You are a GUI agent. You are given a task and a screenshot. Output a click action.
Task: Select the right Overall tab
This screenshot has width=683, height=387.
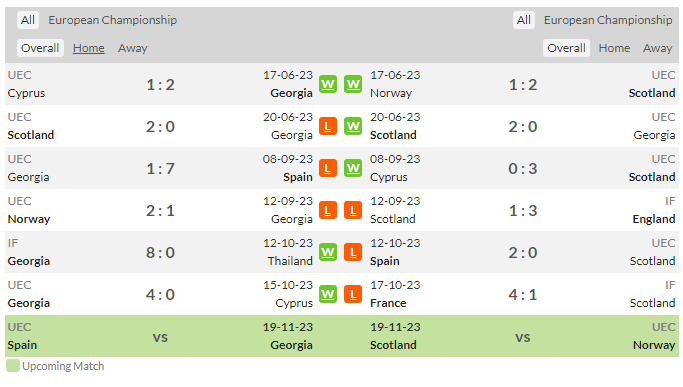566,48
